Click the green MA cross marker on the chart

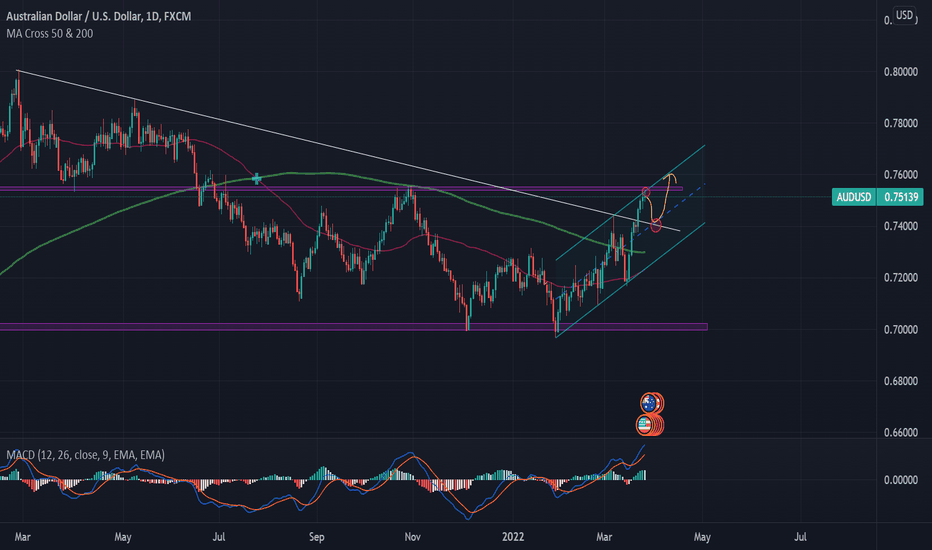[x=256, y=178]
